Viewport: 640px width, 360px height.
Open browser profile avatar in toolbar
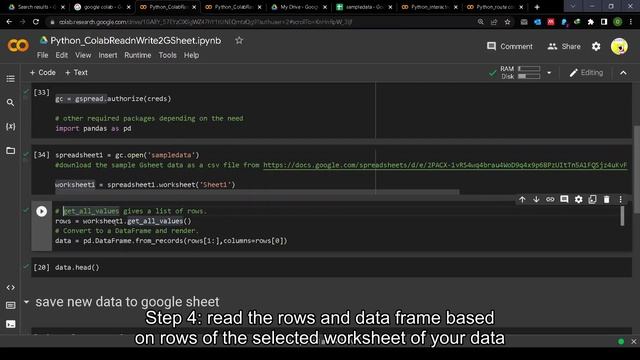618,22
